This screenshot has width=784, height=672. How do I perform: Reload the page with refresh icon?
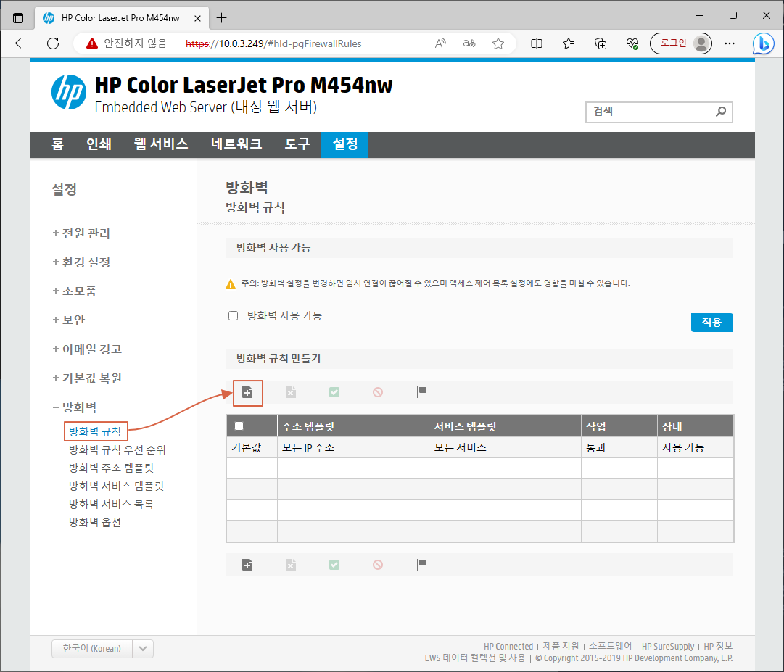pos(53,43)
